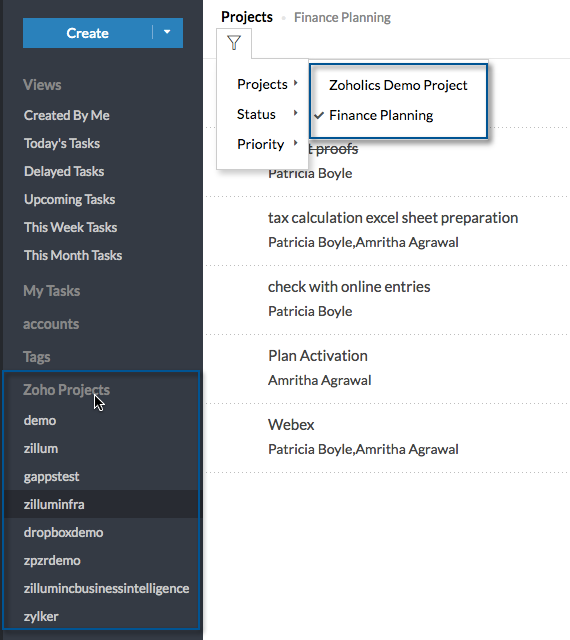Open tax calculation excel sheet preparation task
Viewport: 570px width, 640px height.
pos(393,218)
